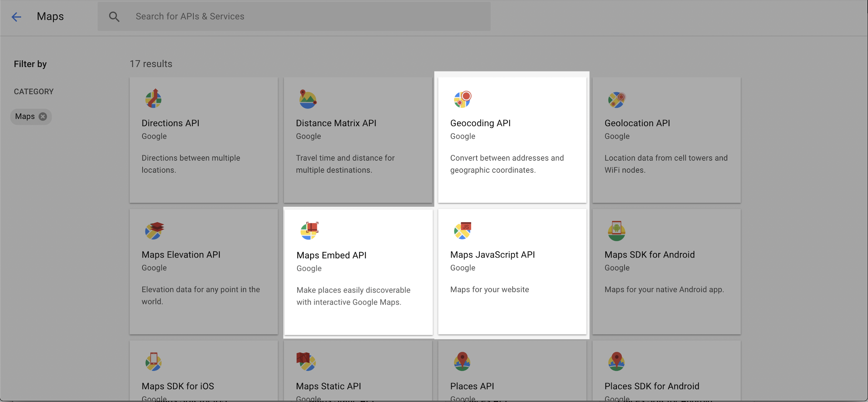Remove the Maps category filter chip
Viewport: 868px width, 402px height.
[43, 116]
